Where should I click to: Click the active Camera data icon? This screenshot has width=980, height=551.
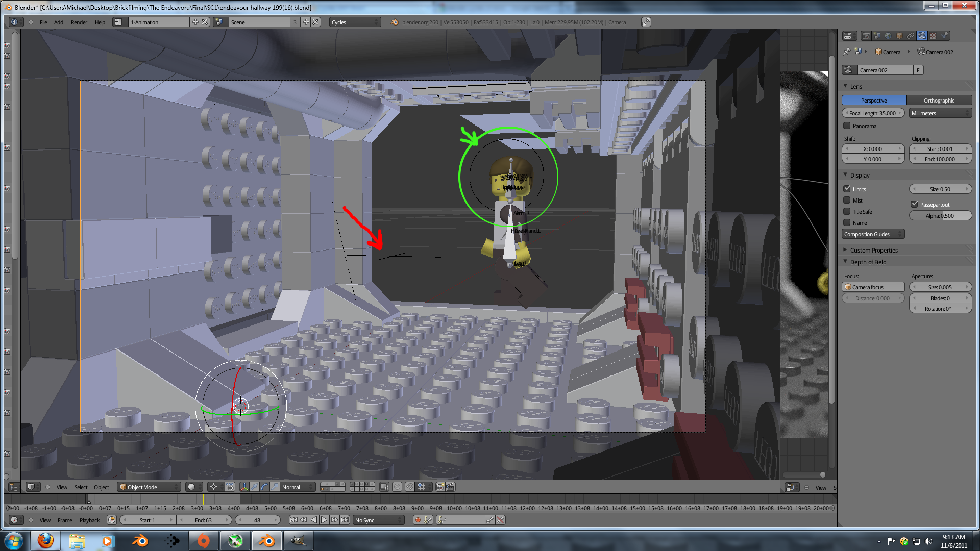click(922, 36)
